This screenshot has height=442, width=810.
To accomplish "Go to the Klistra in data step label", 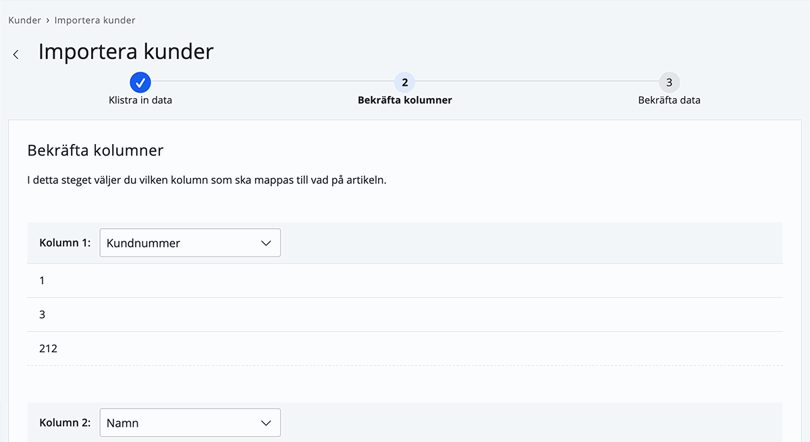I will 140,100.
